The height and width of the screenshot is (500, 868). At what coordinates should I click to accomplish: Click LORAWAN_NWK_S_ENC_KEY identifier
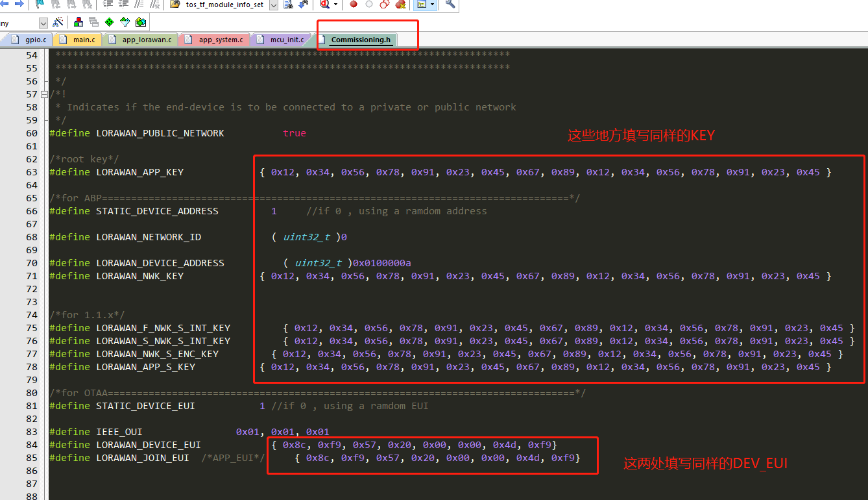157,354
